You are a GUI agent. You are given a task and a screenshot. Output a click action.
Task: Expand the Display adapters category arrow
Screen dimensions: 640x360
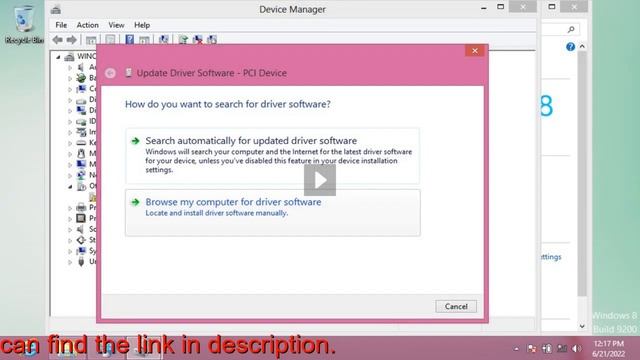70,111
